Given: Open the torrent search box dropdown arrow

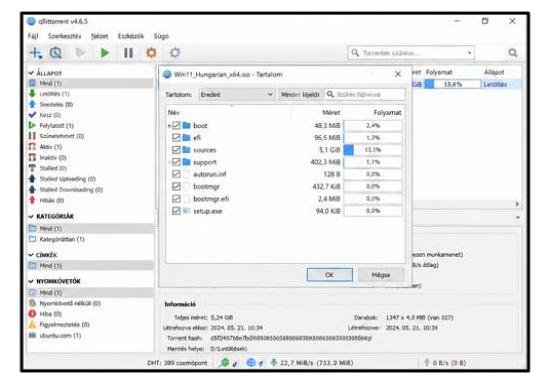Looking at the screenshot, I should click(x=469, y=53).
